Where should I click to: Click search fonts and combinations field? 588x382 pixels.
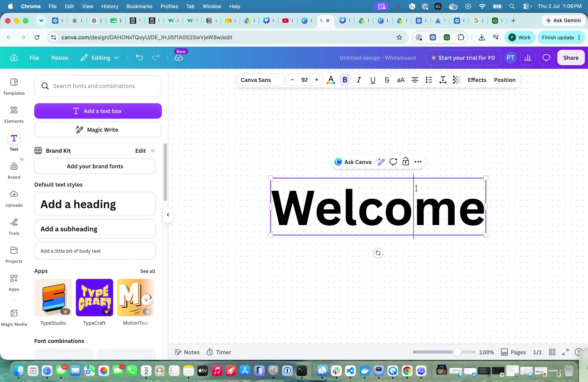point(98,86)
